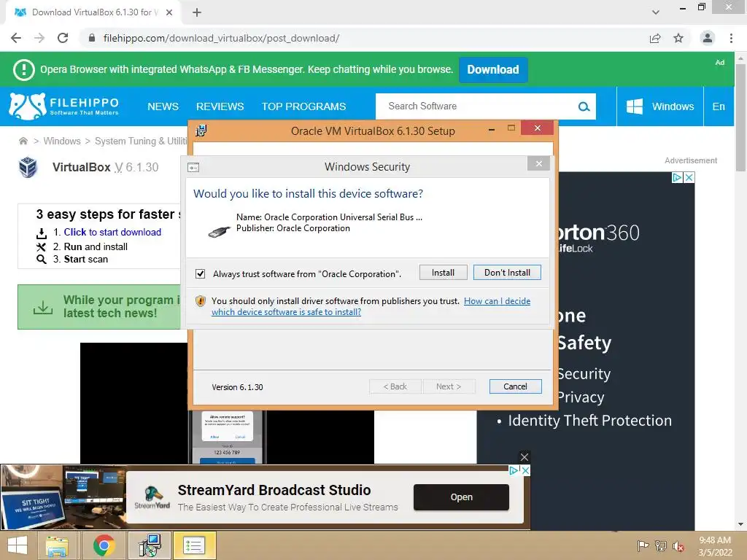Open File Explorer from taskbar
Screen dimensions: 747x560
click(x=57, y=545)
